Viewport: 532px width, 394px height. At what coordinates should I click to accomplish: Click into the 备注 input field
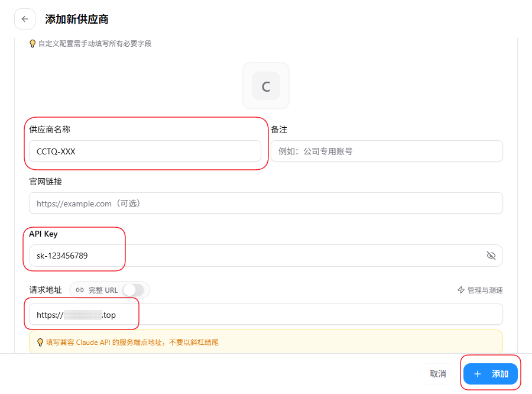[387, 151]
